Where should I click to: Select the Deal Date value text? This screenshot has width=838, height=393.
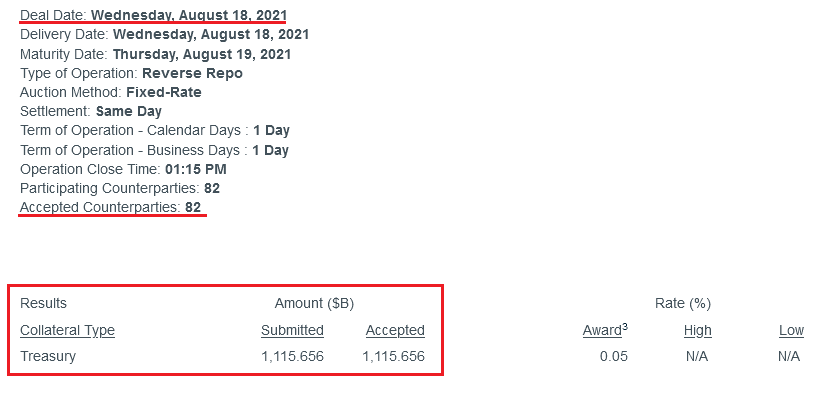[x=189, y=15]
